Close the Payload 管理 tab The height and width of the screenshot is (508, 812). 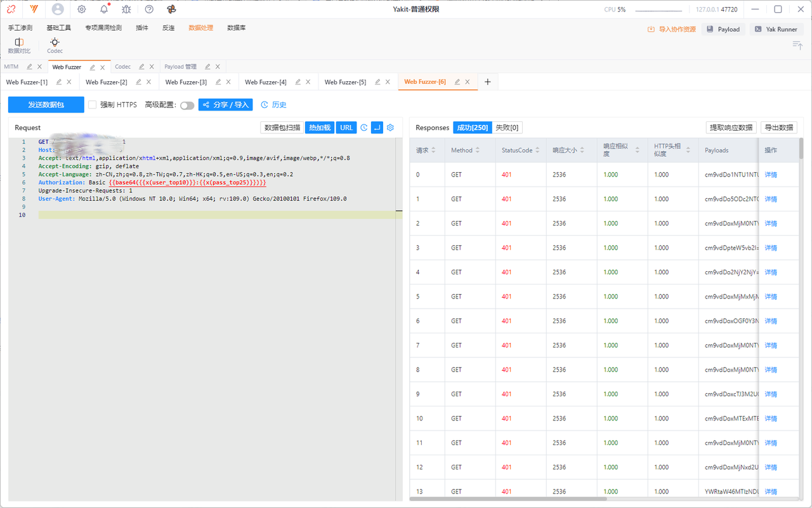tap(218, 67)
